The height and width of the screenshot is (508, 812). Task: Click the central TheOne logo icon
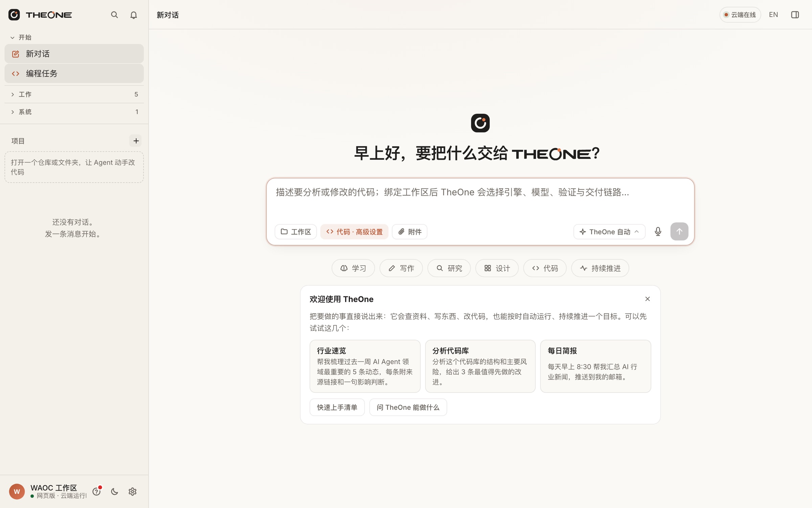(x=480, y=123)
